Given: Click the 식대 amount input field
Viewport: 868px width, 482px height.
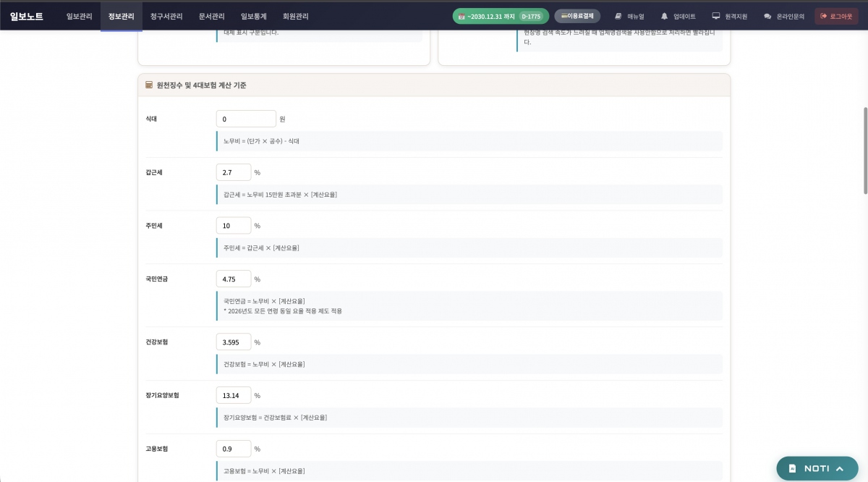Looking at the screenshot, I should (246, 119).
